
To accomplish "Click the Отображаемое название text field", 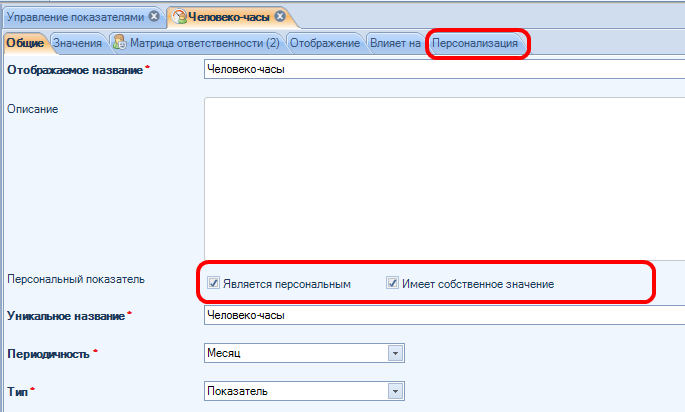I will (x=440, y=70).
